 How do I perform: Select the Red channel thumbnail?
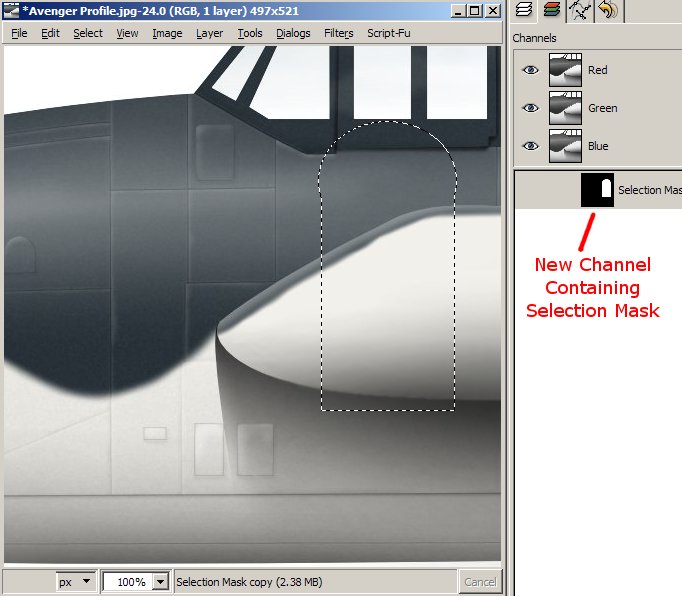coord(565,70)
